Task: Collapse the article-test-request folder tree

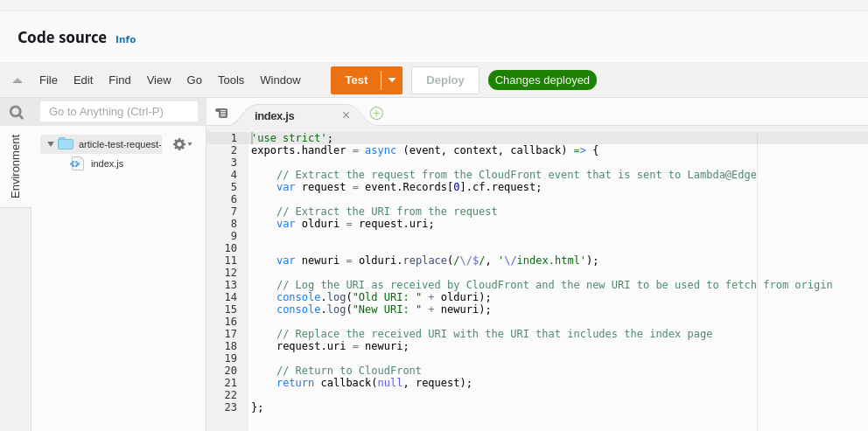Action: [51, 144]
